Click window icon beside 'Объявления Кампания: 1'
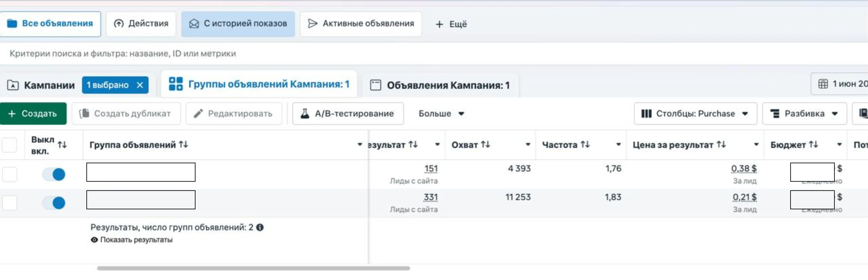Viewport: 868px width, 280px height. click(375, 85)
